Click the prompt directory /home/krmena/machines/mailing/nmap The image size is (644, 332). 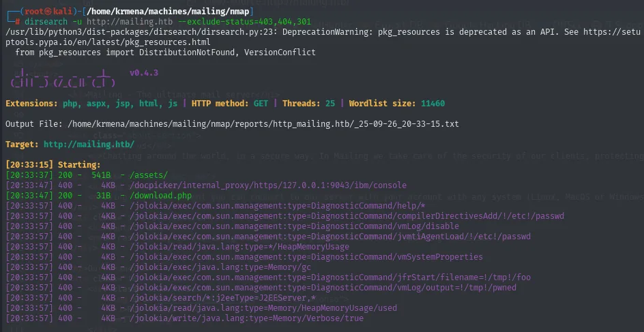(169, 11)
